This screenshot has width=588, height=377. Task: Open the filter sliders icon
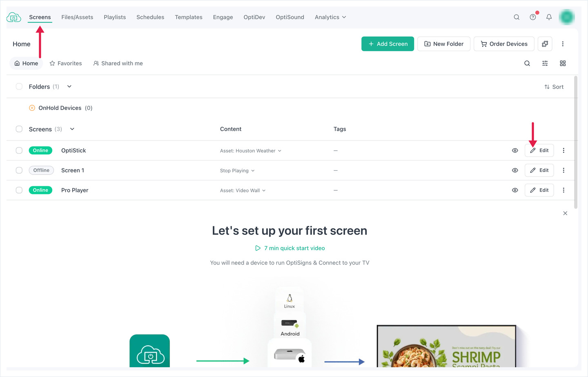(x=545, y=63)
